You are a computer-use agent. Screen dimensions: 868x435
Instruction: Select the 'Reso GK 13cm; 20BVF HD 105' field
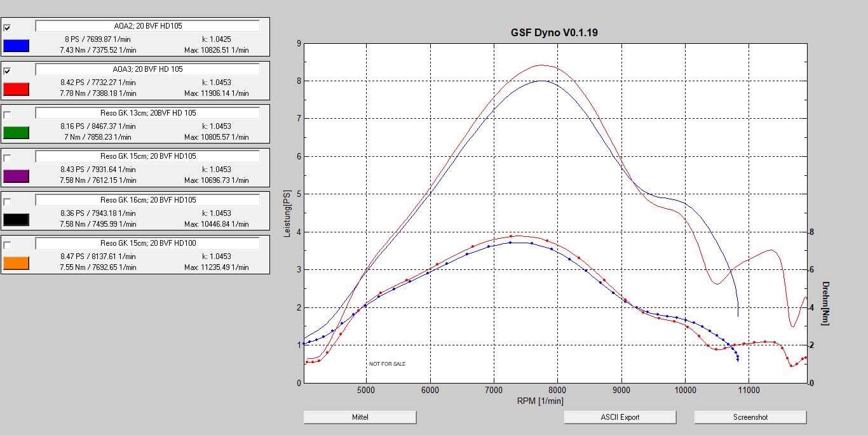click(147, 113)
